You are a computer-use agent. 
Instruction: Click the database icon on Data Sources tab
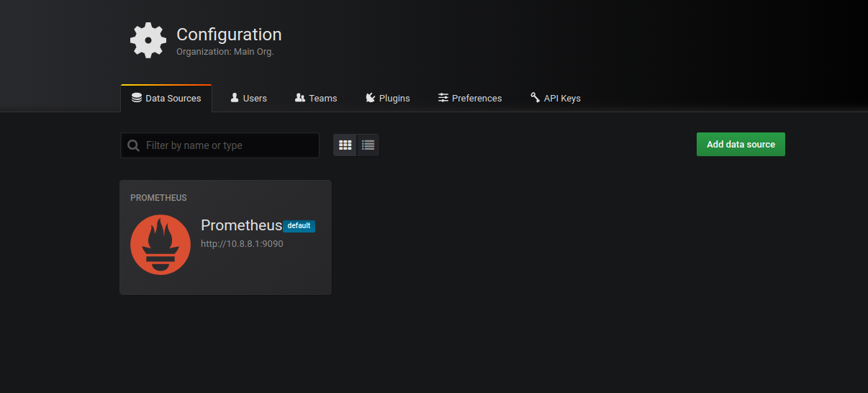(x=137, y=98)
